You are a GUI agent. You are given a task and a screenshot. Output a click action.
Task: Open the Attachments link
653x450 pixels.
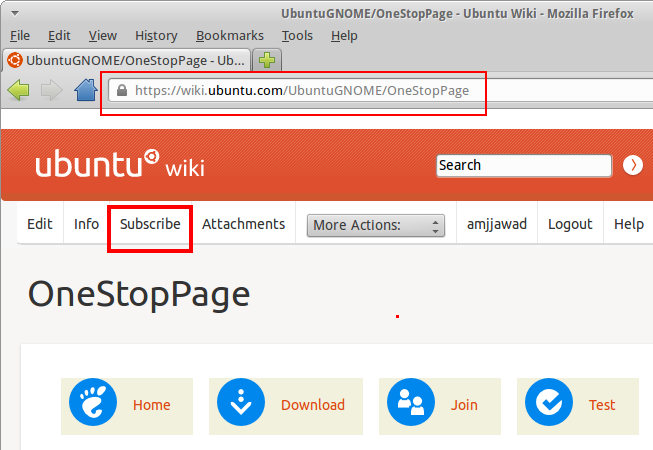pyautogui.click(x=243, y=224)
